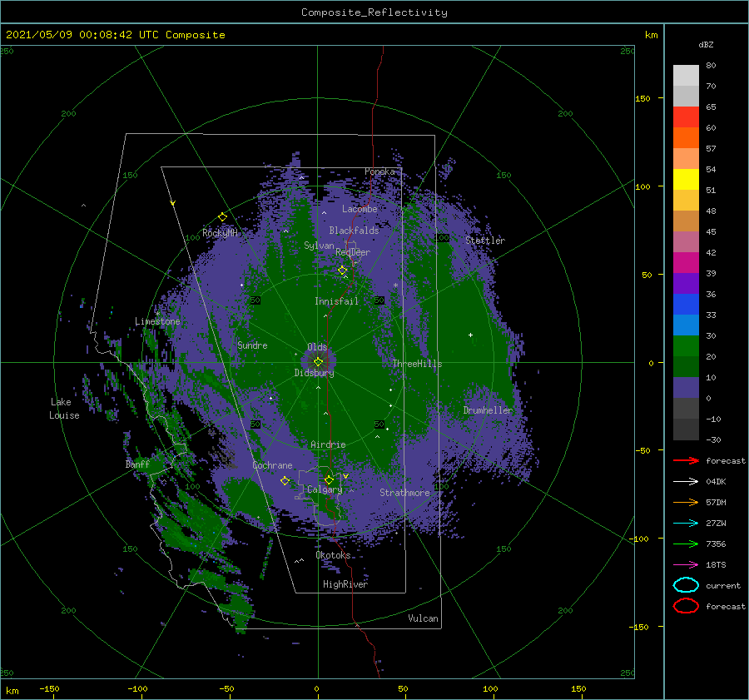Click the white cross marker north of Drumheller
The height and width of the screenshot is (700, 749).
[x=470, y=335]
